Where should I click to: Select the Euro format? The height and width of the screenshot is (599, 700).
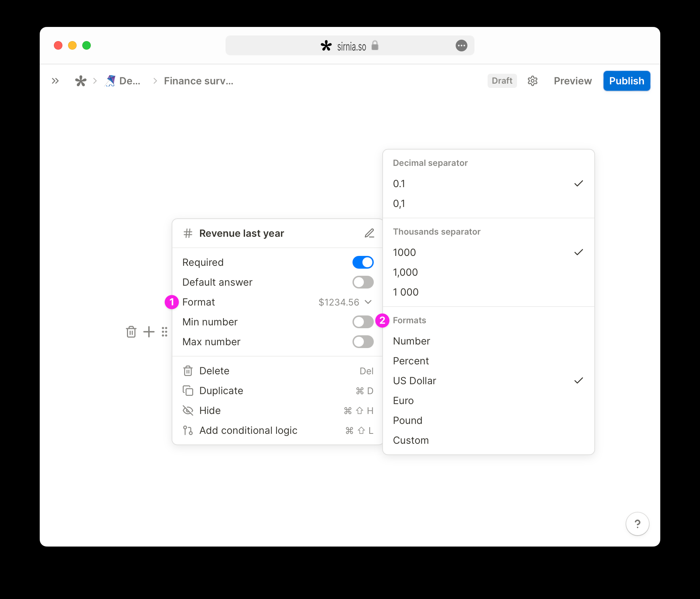(x=488, y=401)
